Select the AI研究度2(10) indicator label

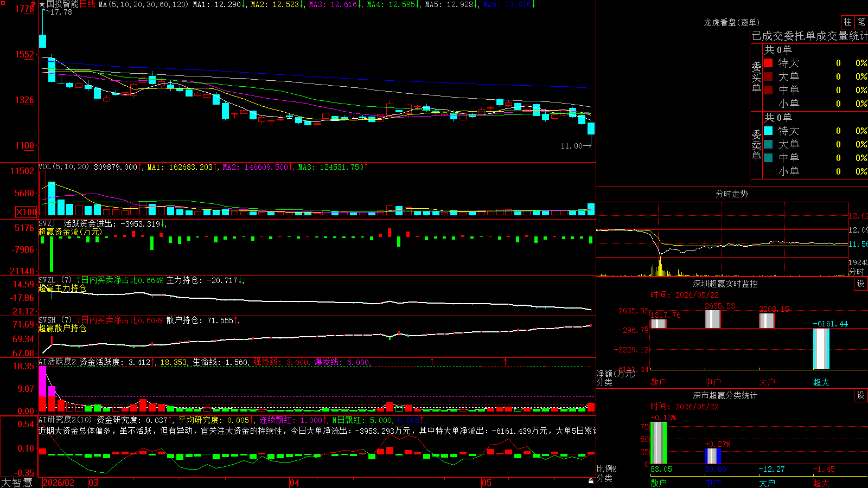coord(66,420)
